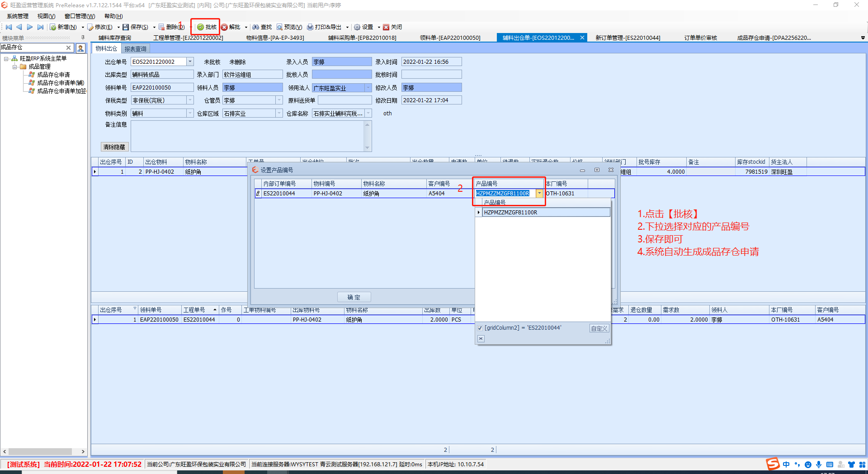Toggle the 产品编号 cell dropdown arrow

(539, 194)
